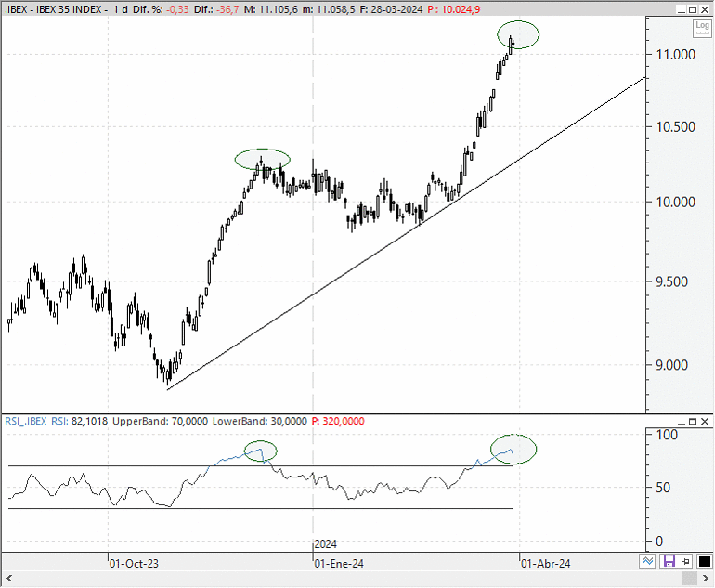Image resolution: width=715 pixels, height=588 pixels.
Task: Click the 'P: 10.024,9' red value
Action: 454,9
